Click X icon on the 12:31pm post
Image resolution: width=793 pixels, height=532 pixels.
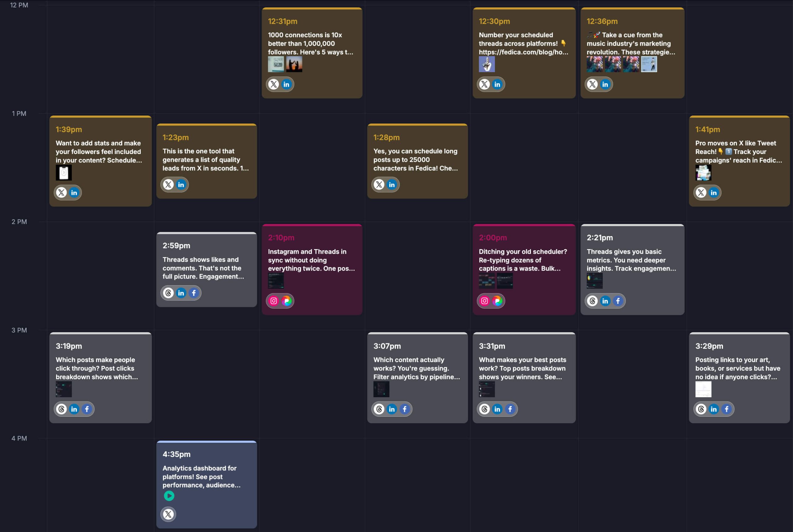(x=274, y=84)
